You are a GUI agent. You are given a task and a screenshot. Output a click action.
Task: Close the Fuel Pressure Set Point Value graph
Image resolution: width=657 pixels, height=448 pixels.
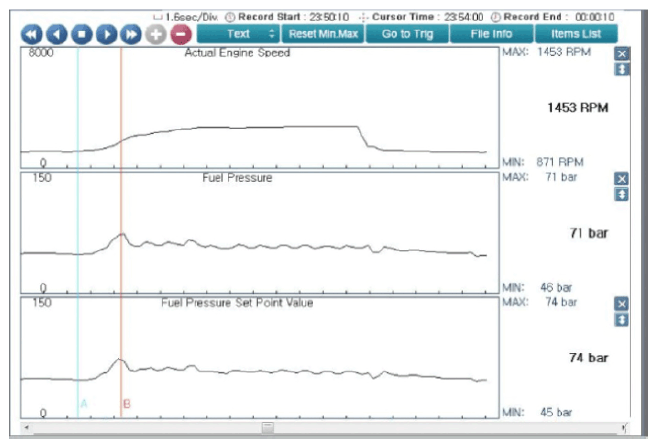coord(621,303)
